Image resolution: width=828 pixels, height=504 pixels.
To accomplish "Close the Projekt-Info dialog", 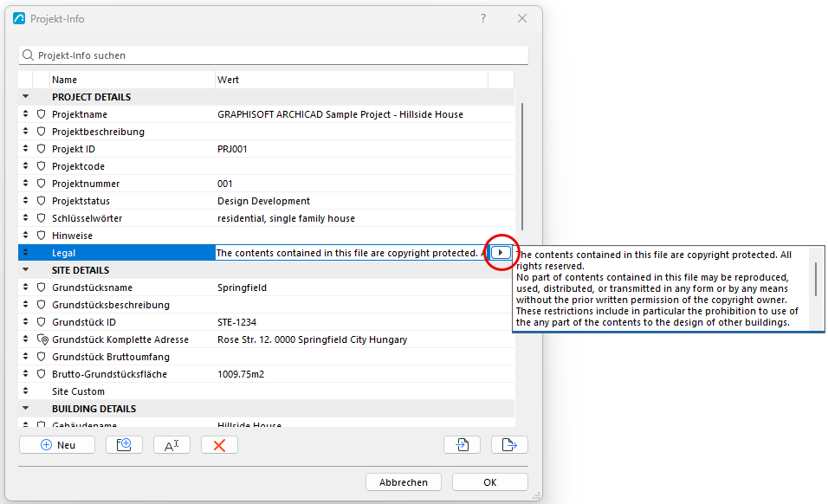I will click(522, 18).
